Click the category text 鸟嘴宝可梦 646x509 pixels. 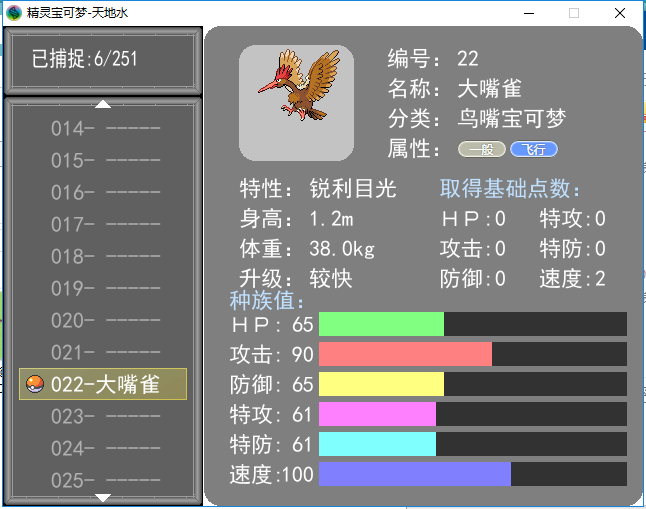(x=512, y=119)
